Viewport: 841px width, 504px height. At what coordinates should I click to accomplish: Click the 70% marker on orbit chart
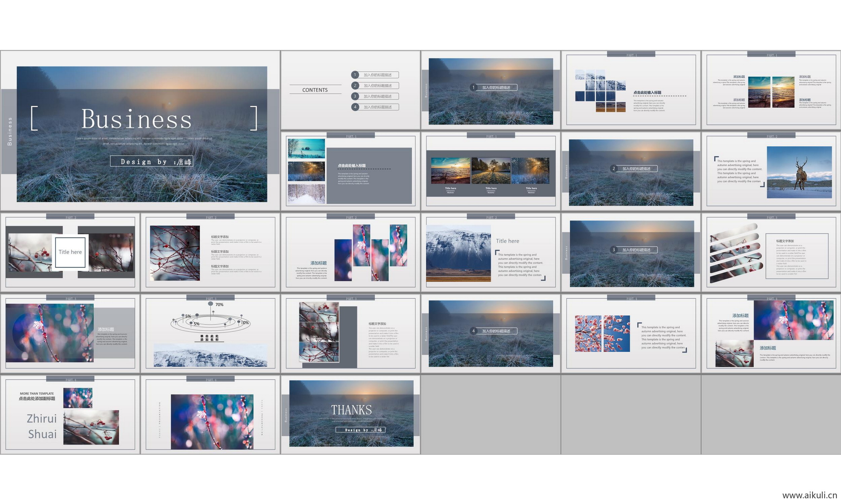(211, 304)
